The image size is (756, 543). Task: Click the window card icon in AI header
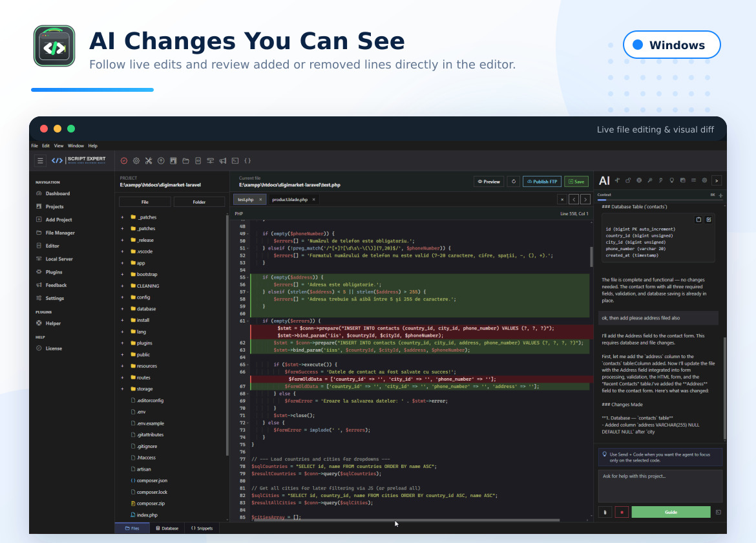[683, 180]
